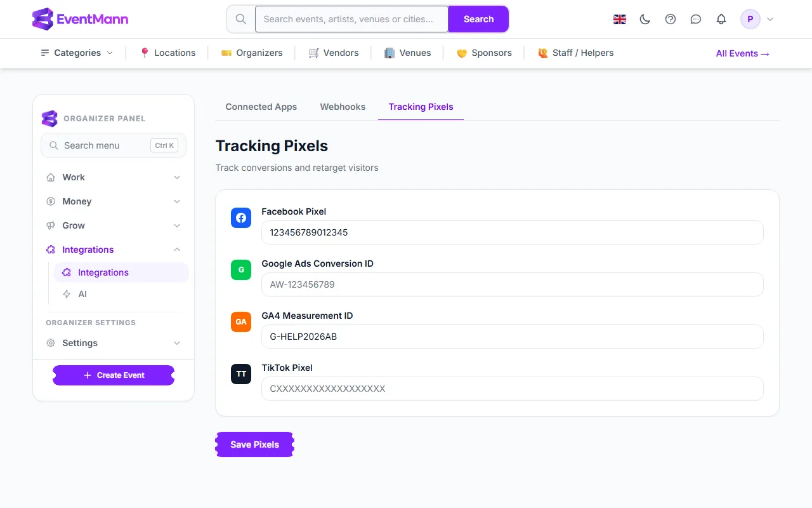Image resolution: width=812 pixels, height=508 pixels.
Task: Open the help question mark icon
Action: (x=671, y=19)
